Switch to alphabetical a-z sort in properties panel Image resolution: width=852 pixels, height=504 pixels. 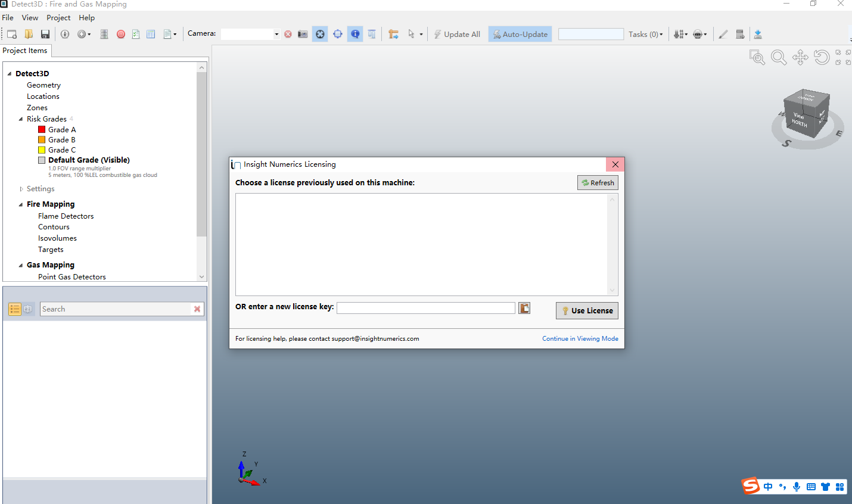click(28, 309)
